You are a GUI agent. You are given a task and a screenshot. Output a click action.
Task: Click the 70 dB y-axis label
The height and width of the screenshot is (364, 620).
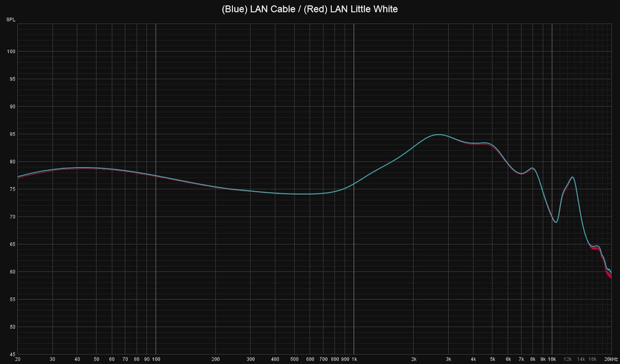click(x=10, y=217)
